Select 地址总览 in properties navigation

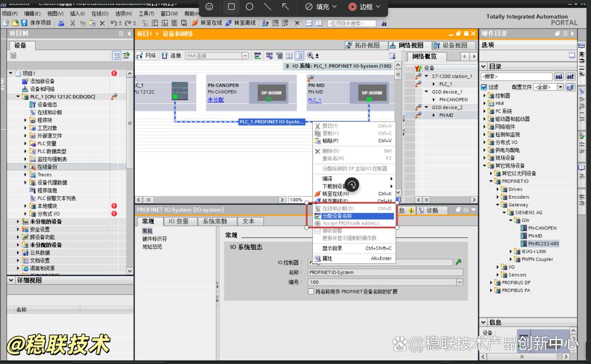click(x=152, y=247)
